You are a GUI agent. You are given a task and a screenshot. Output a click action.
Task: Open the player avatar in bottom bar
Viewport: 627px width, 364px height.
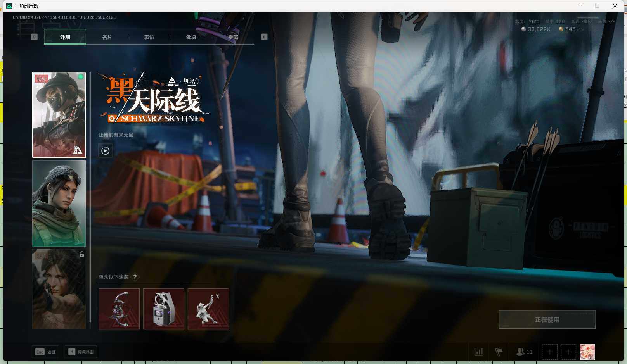[587, 352]
